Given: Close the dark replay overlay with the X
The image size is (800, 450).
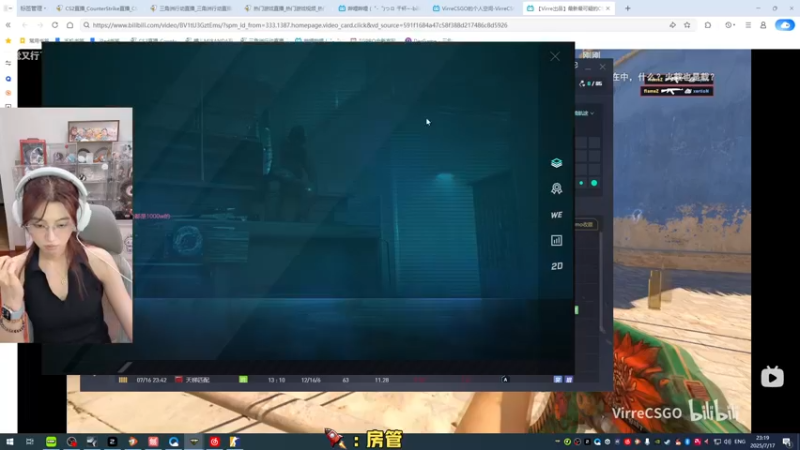Looking at the screenshot, I should click(555, 56).
